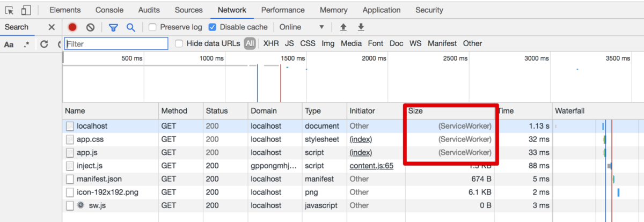644x222 pixels.
Task: Switch to the Elements tab
Action: click(x=65, y=10)
